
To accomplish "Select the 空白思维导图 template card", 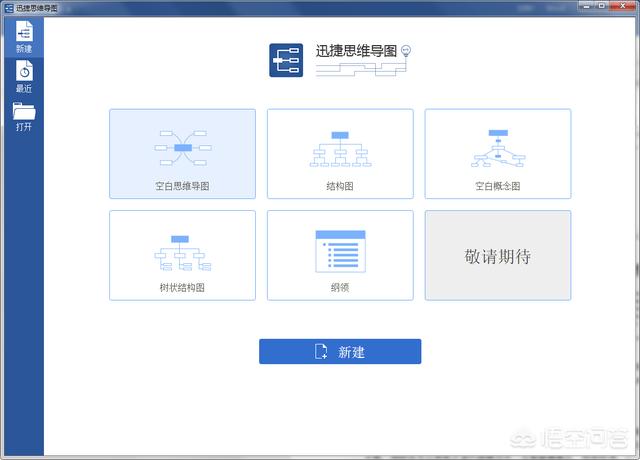I will [182, 154].
